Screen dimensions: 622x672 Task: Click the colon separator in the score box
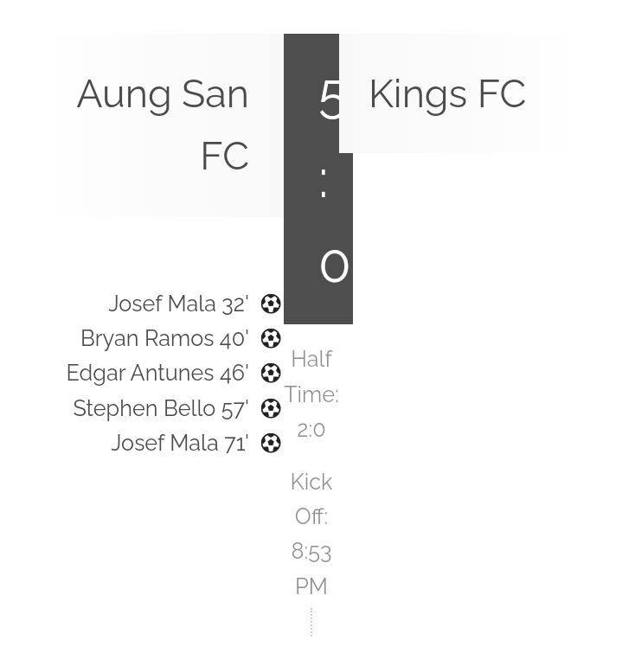pyautogui.click(x=324, y=183)
